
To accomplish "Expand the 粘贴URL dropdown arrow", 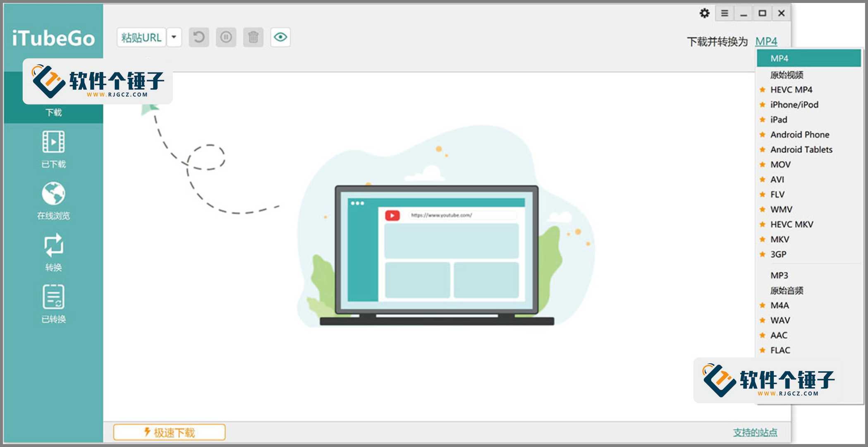I will tap(174, 38).
